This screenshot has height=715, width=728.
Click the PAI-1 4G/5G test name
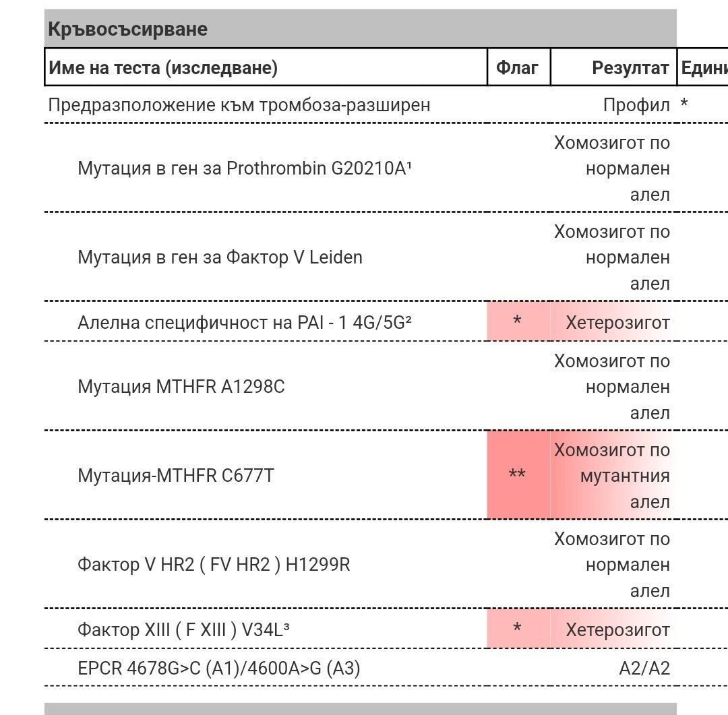(245, 322)
